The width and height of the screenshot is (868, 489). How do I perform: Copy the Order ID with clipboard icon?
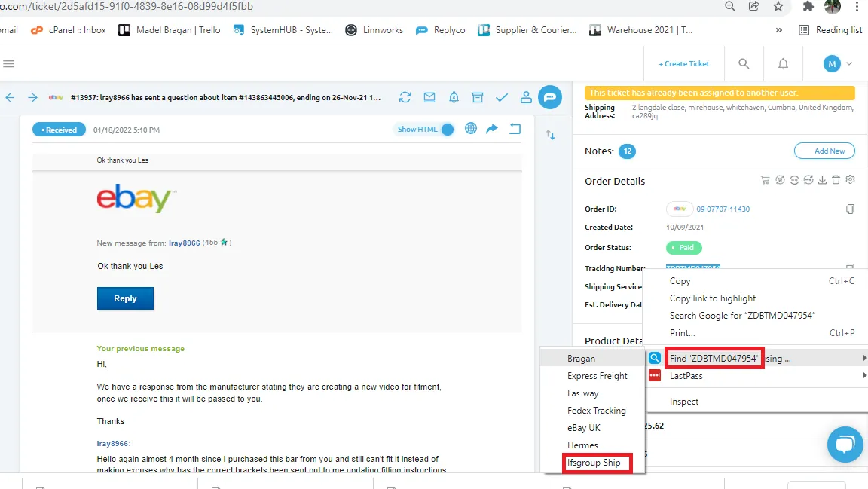tap(850, 209)
